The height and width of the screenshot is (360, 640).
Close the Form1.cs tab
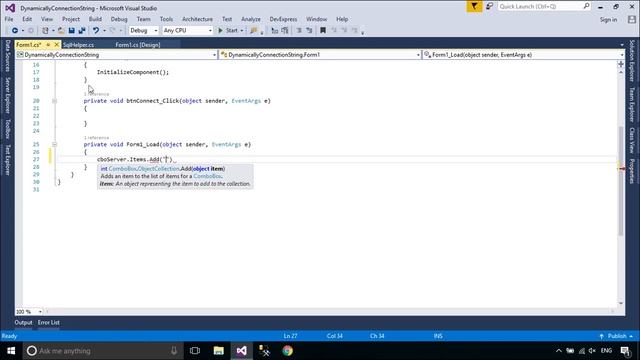click(57, 44)
